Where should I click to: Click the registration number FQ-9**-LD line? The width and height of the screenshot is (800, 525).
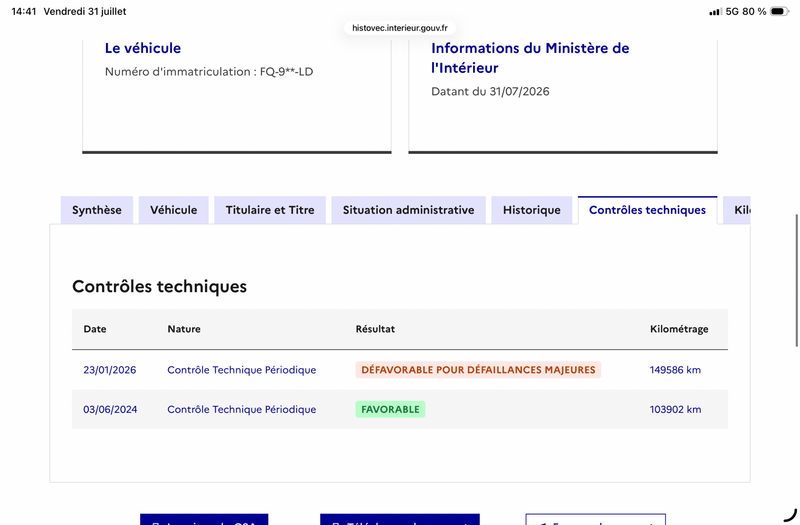[209, 71]
